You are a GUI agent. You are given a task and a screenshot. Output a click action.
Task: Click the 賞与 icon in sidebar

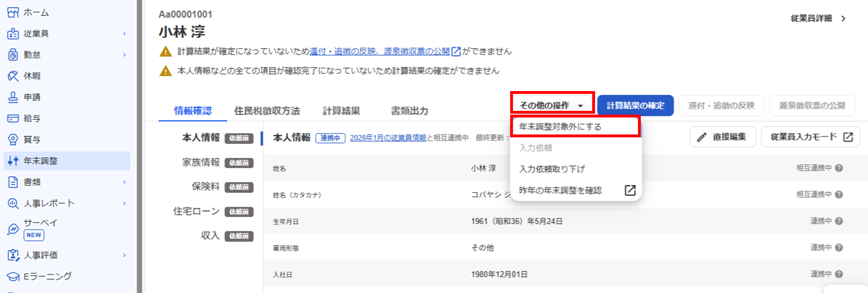13,140
